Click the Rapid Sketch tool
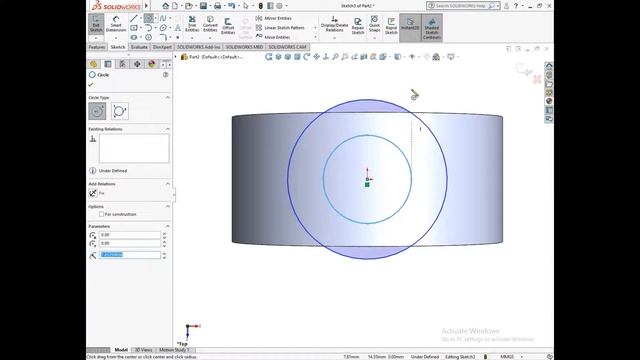640x360 pixels. point(391,26)
